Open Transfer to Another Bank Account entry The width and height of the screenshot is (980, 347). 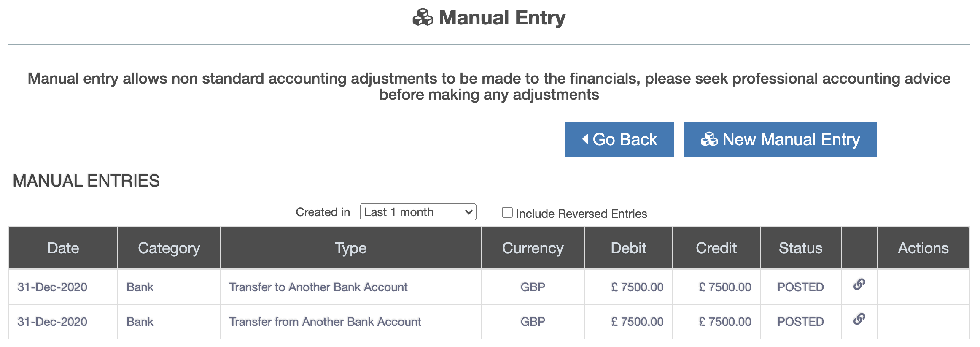(318, 287)
